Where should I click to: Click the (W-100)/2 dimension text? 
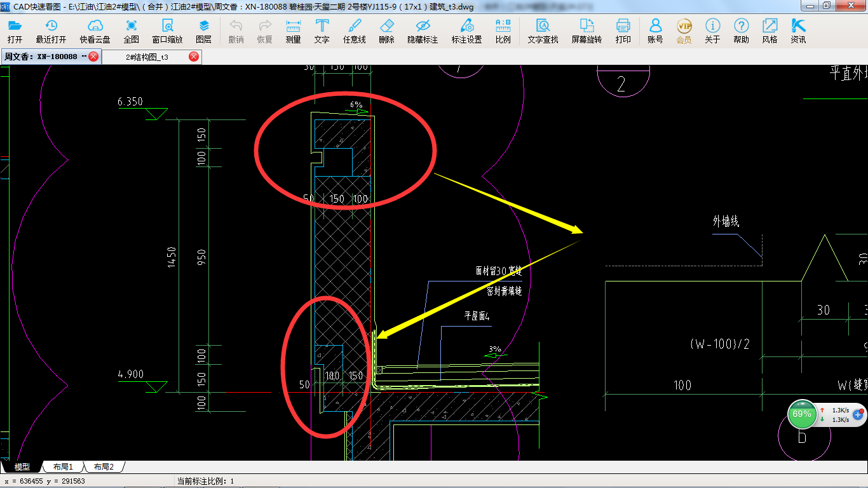[x=719, y=344]
